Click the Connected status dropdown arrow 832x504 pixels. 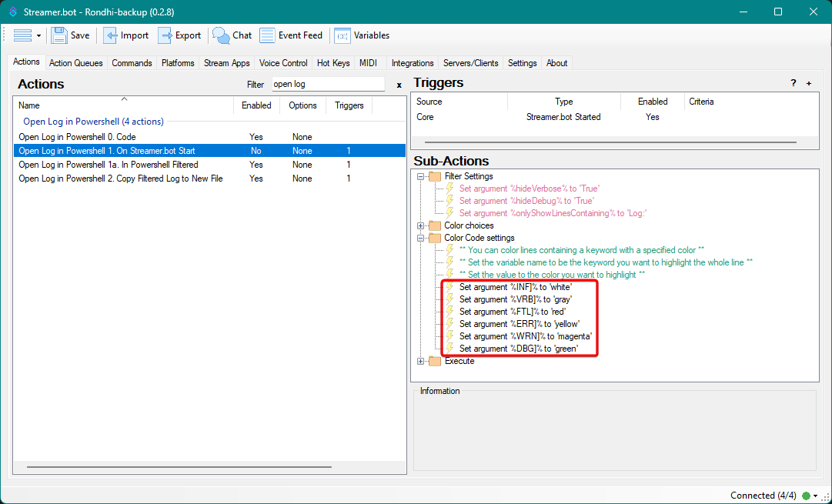pos(815,496)
